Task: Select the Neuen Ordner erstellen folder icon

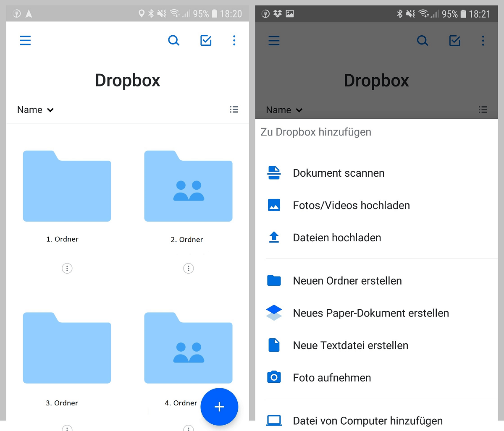Action: pos(274,280)
